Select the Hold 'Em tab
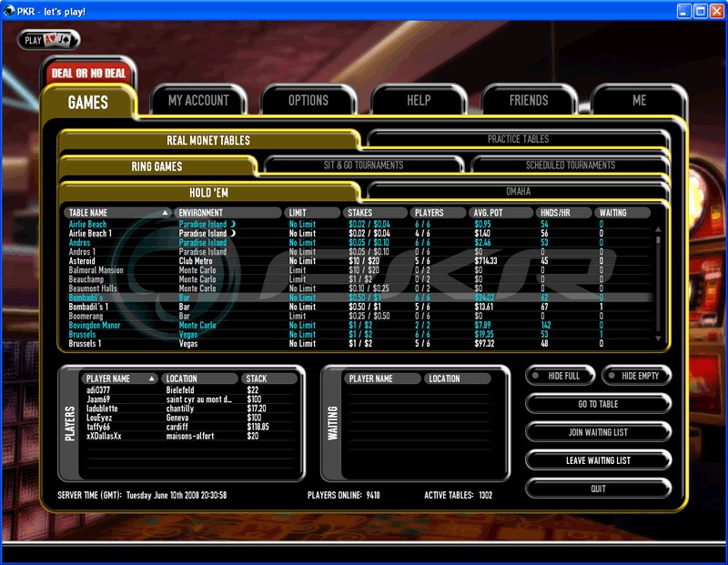Viewport: 728px width, 565px height. pyautogui.click(x=208, y=193)
